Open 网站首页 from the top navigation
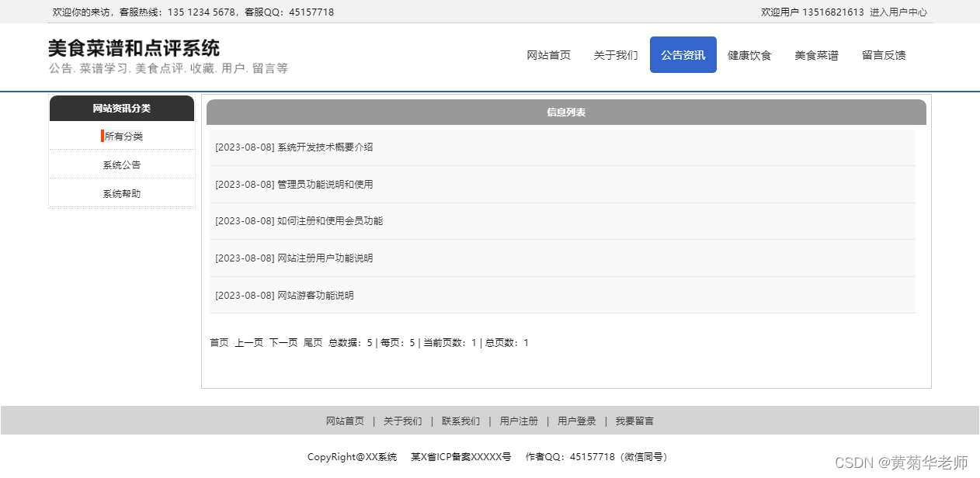980x478 pixels. click(548, 54)
